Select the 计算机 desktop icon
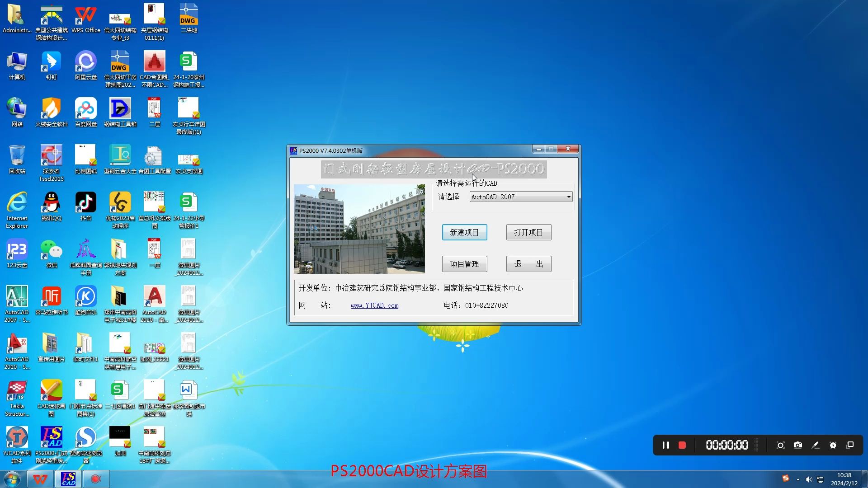868x488 pixels. [17, 66]
